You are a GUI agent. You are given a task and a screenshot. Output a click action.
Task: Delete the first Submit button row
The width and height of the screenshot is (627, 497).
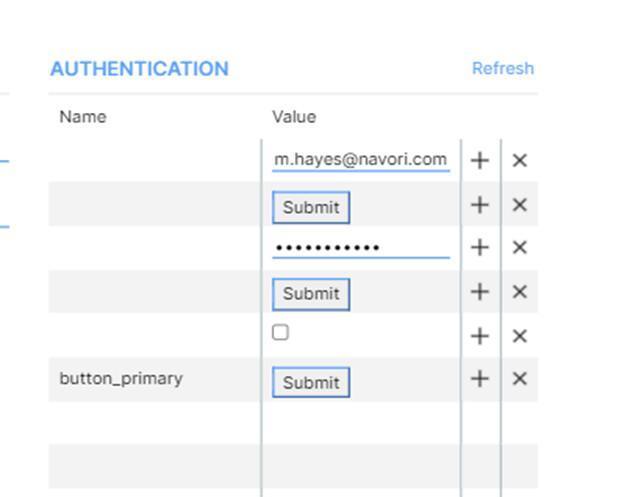coord(519,205)
